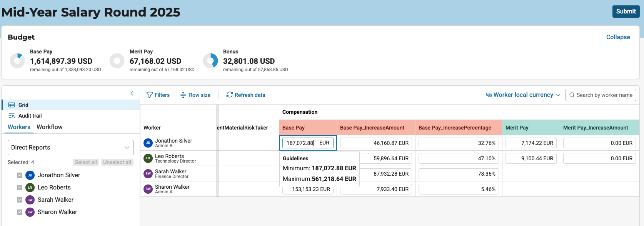The width and height of the screenshot is (644, 226).
Task: Click the Worker local currency coins icon
Action: tap(489, 95)
